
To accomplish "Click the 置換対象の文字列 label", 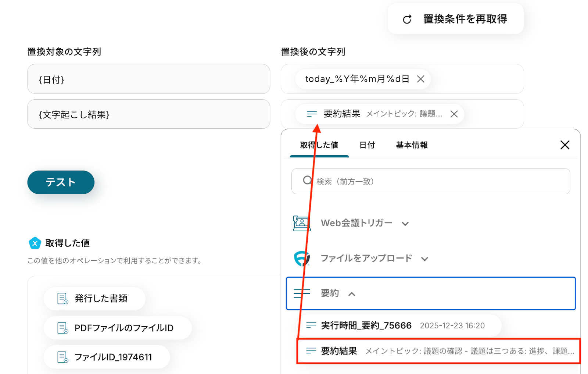I will (x=64, y=52).
